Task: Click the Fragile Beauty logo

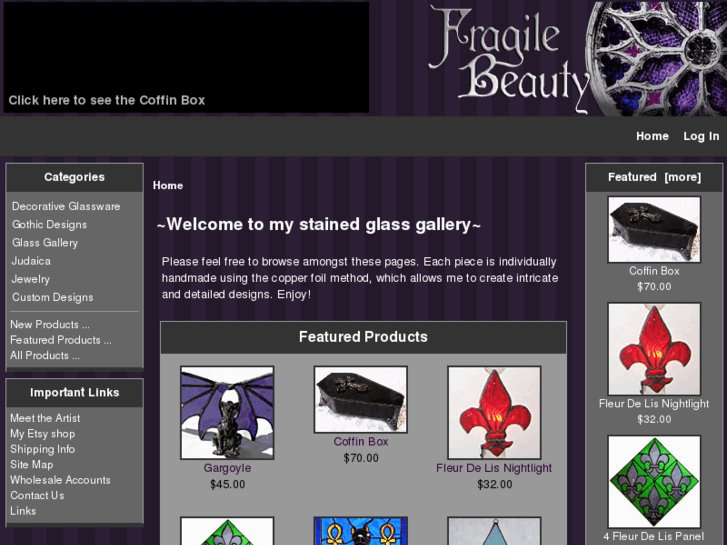Action: pos(509,59)
